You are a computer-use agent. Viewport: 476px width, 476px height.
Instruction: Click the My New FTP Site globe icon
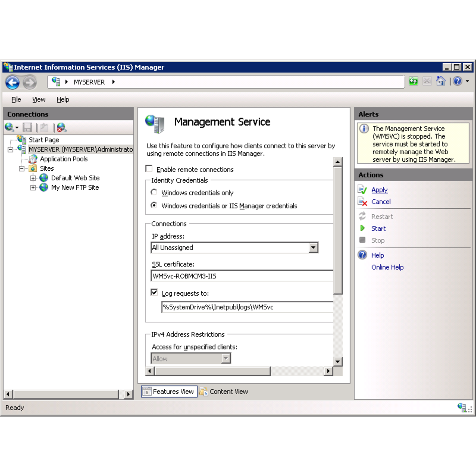click(x=44, y=187)
